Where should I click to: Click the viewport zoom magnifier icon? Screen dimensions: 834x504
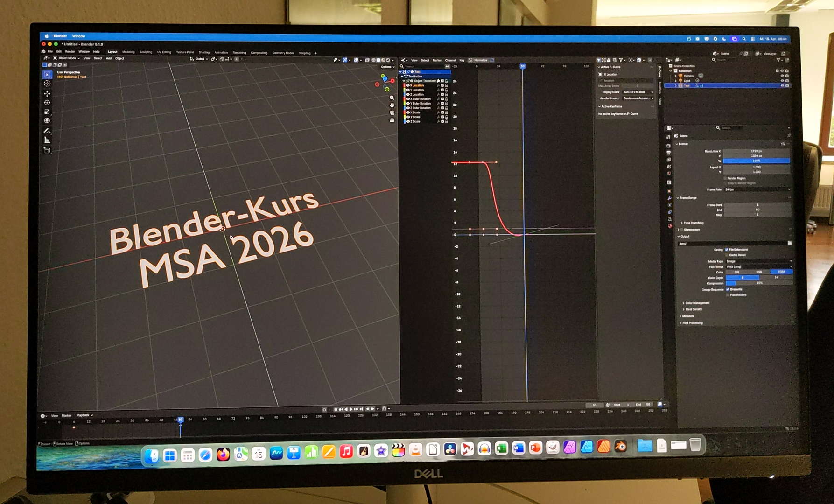point(392,98)
